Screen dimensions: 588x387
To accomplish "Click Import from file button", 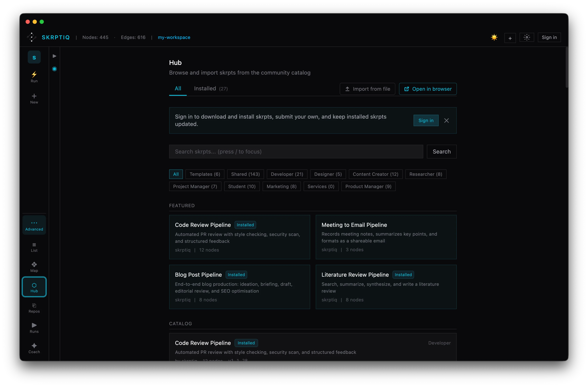I will [x=367, y=89].
